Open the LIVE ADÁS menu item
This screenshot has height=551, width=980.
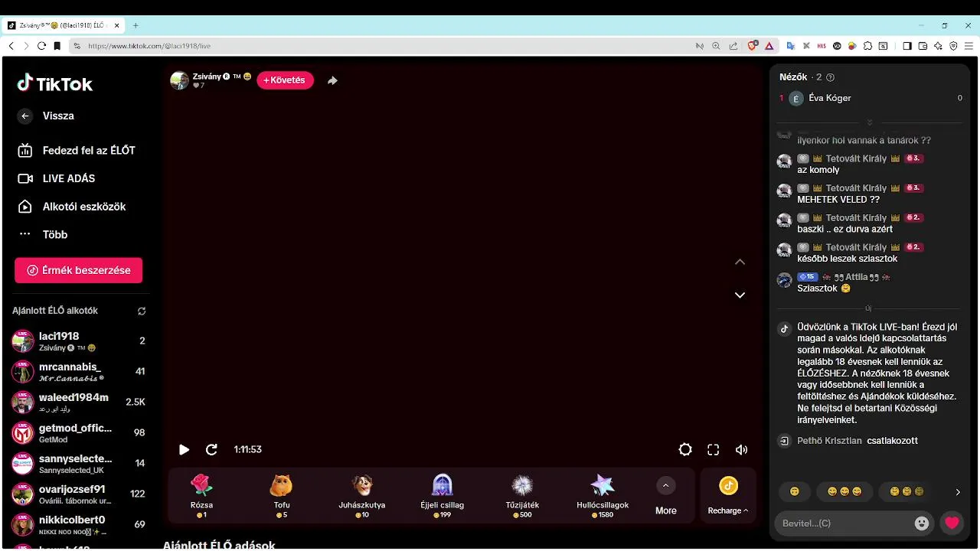pyautogui.click(x=57, y=178)
